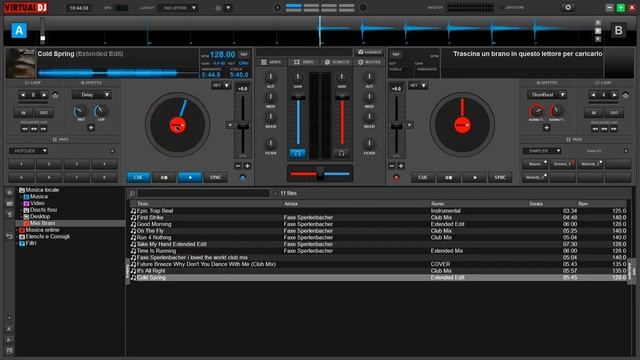Screen dimensions: 640x360
Task: Tap tempo on deck A
Action: tap(244, 54)
